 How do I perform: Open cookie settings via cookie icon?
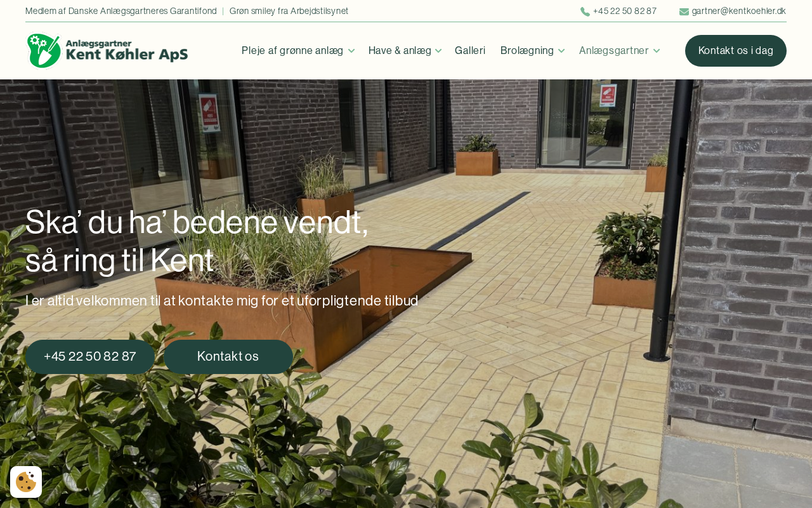tap(26, 482)
